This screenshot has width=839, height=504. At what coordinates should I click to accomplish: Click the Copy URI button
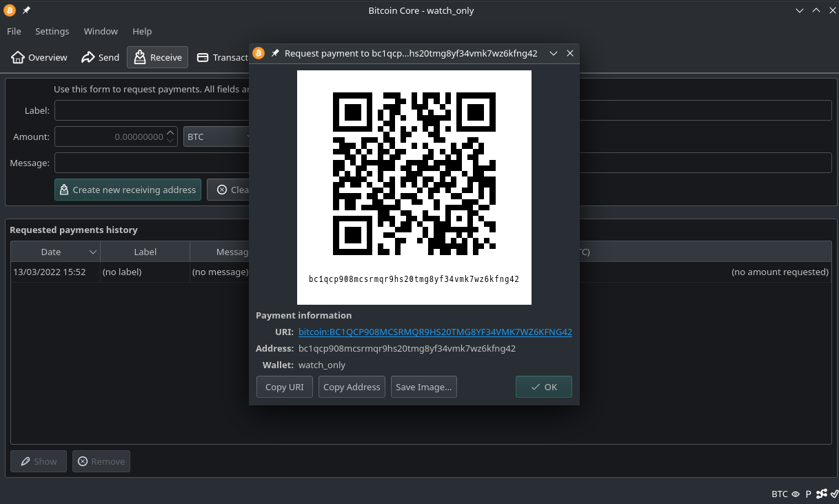(x=285, y=387)
